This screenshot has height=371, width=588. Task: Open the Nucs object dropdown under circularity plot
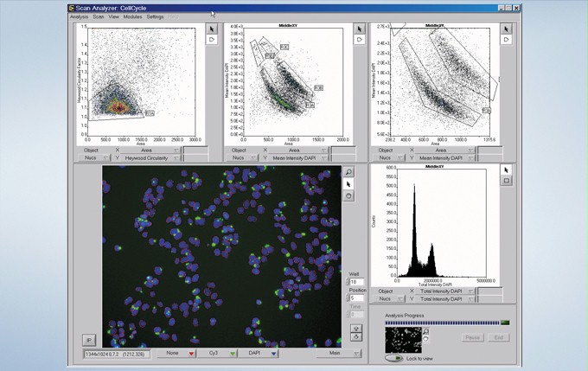(94, 158)
